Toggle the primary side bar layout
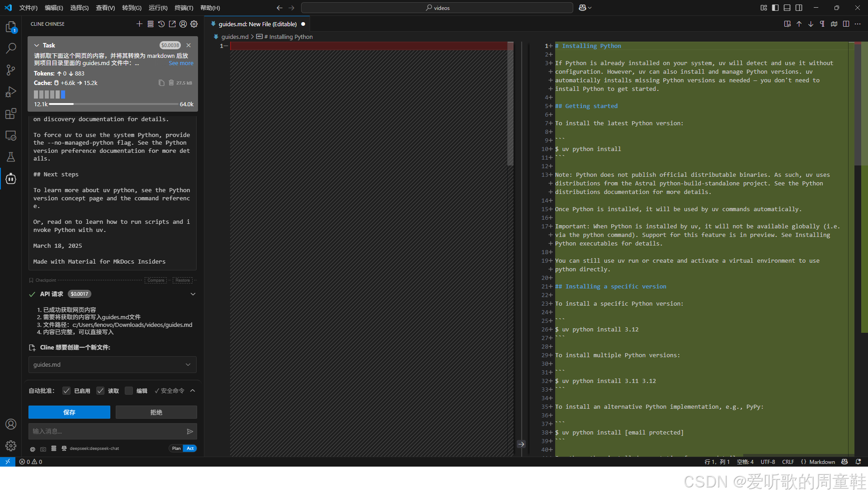 click(775, 8)
